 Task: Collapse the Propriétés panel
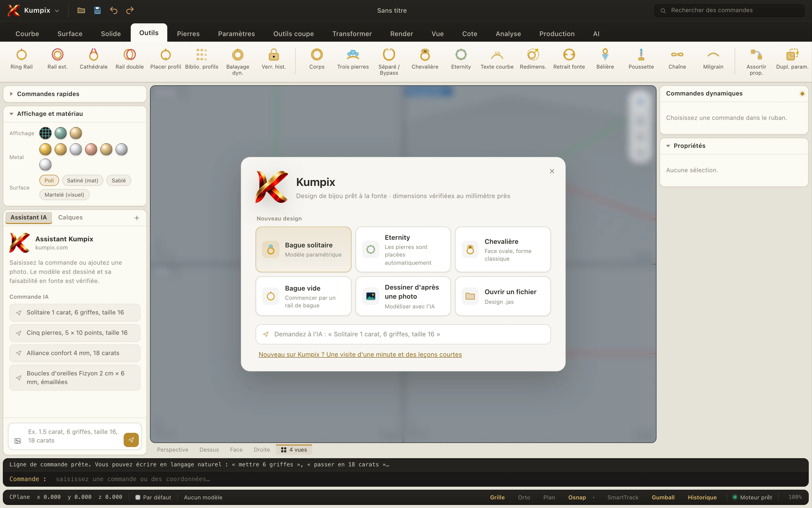[x=734, y=146]
